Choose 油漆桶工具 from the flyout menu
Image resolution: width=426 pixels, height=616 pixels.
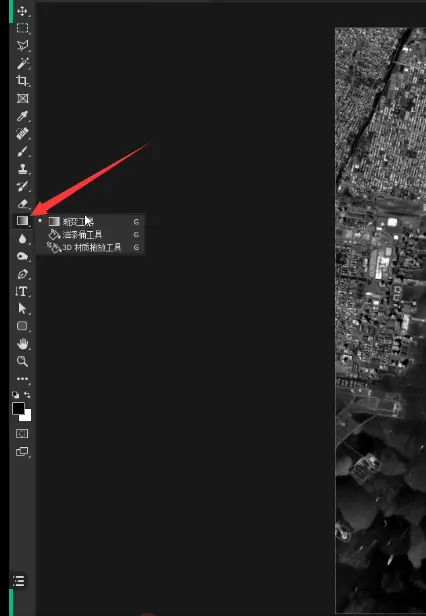pyautogui.click(x=90, y=235)
